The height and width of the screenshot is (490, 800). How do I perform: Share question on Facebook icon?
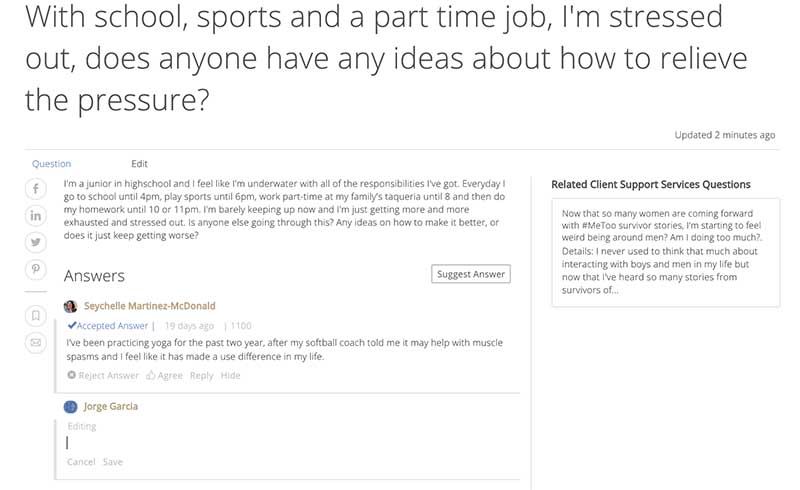pyautogui.click(x=36, y=189)
